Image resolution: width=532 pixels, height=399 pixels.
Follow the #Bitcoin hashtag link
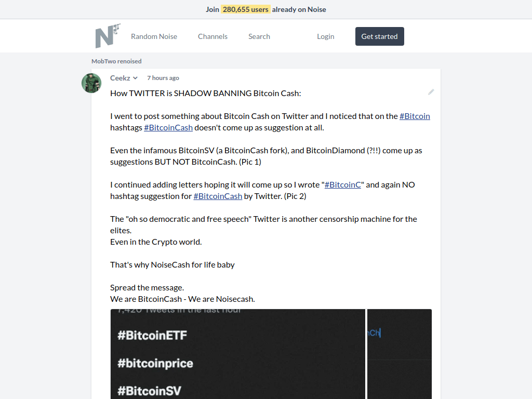coord(415,116)
